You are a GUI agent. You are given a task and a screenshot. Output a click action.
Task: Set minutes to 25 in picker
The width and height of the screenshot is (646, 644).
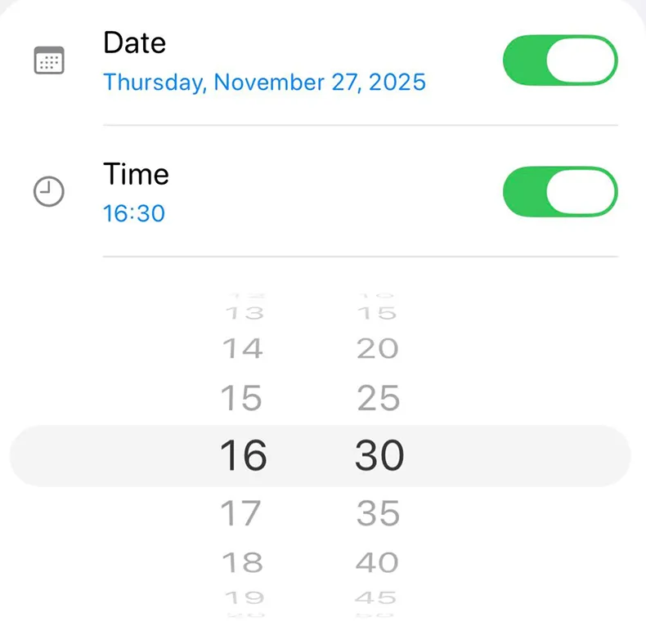click(x=379, y=399)
